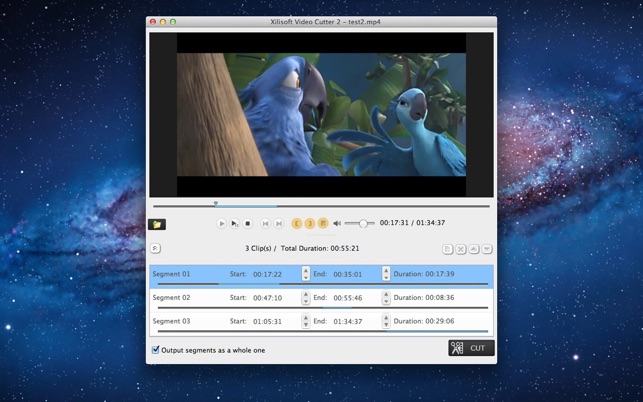This screenshot has width=643, height=402.
Task: Click the play segment button
Action: (235, 224)
